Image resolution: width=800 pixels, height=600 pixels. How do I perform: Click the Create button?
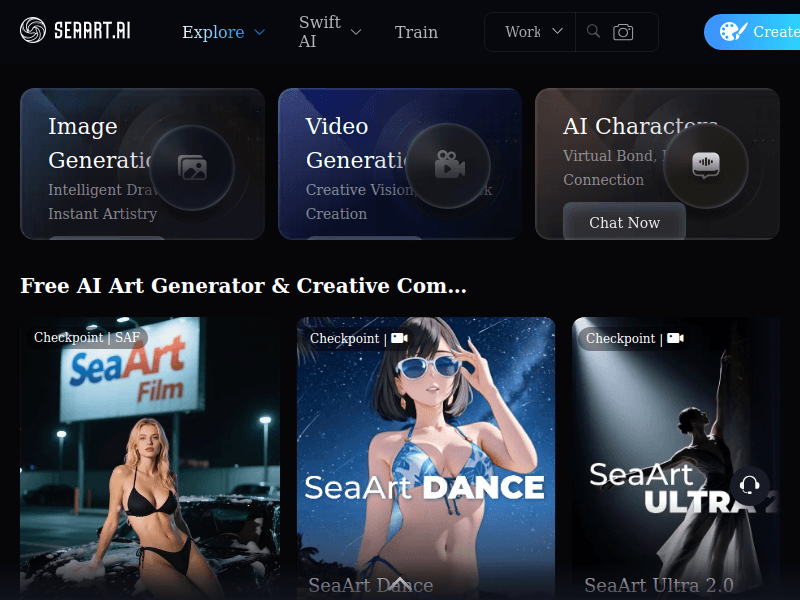[752, 32]
